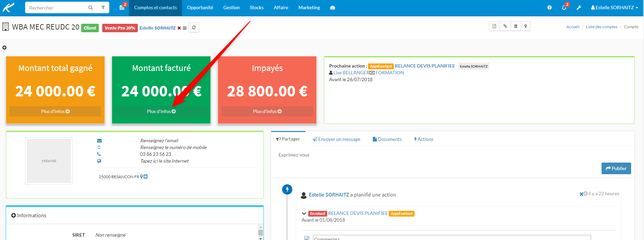Remove owner Estelle SORHAITZ with red cross
The height and width of the screenshot is (240, 644).
pyautogui.click(x=179, y=28)
